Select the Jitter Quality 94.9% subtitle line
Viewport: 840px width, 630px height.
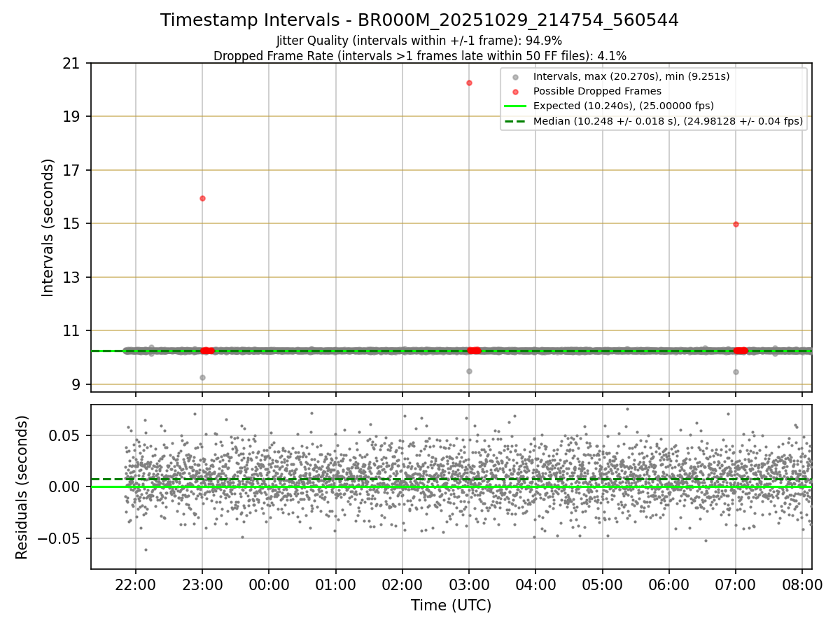pos(419,41)
